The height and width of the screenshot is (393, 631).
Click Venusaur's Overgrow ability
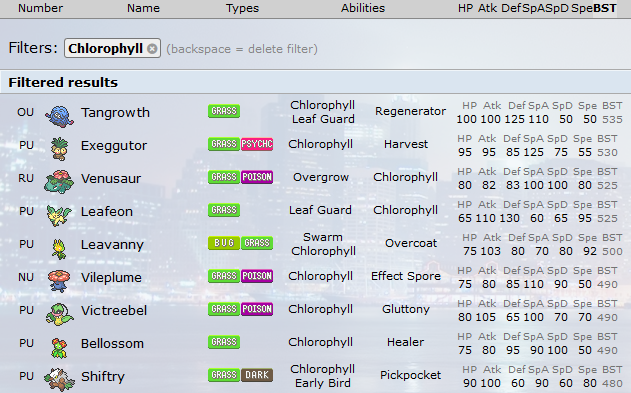click(x=321, y=177)
